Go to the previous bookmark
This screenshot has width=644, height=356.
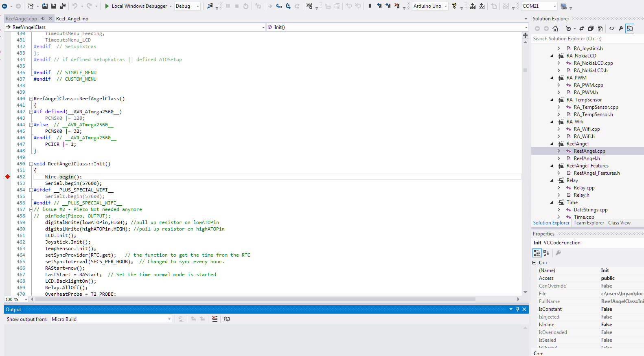tap(379, 6)
